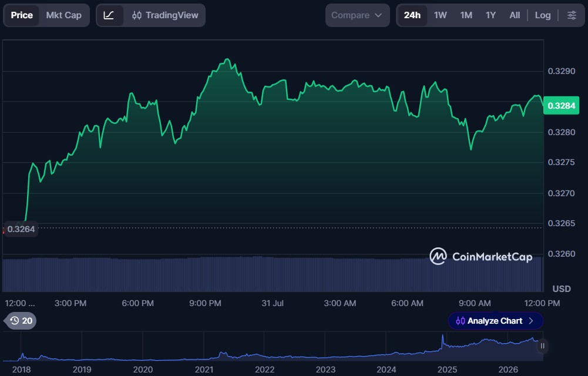Open the Compare dropdown
The width and height of the screenshot is (588, 376).
[357, 15]
